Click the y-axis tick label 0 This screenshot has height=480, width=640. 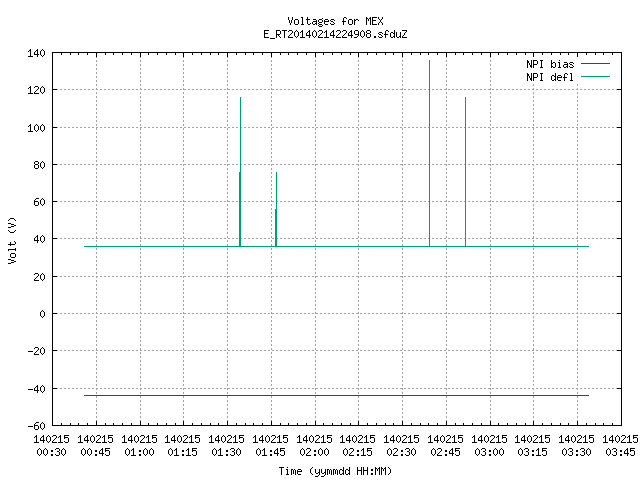pos(42,314)
